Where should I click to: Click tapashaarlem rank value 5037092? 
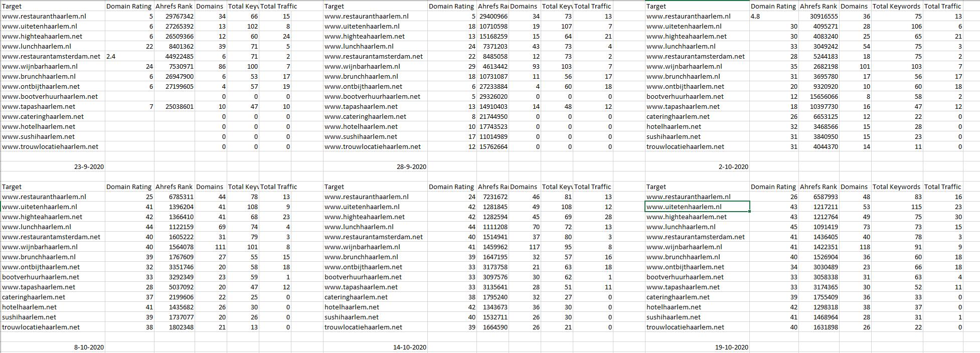click(x=175, y=287)
